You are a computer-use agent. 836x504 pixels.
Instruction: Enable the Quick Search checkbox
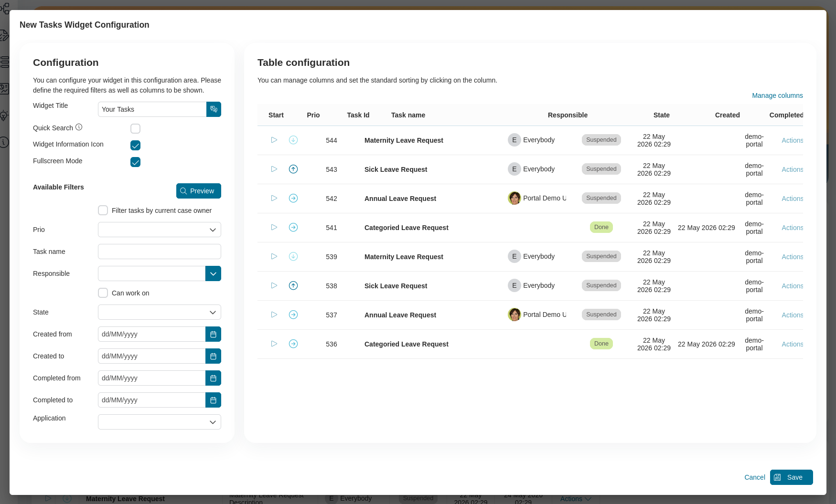click(135, 128)
